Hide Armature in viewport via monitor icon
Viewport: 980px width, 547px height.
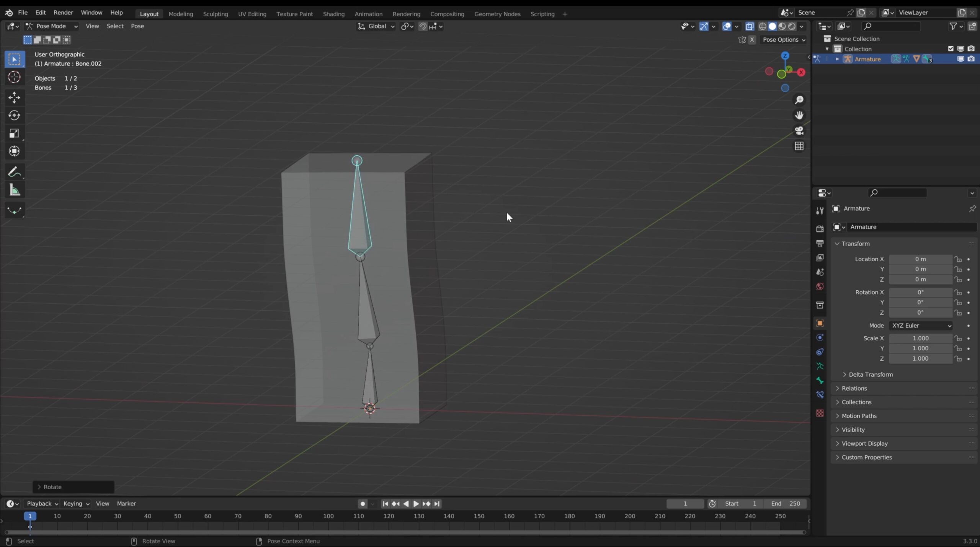click(x=960, y=59)
